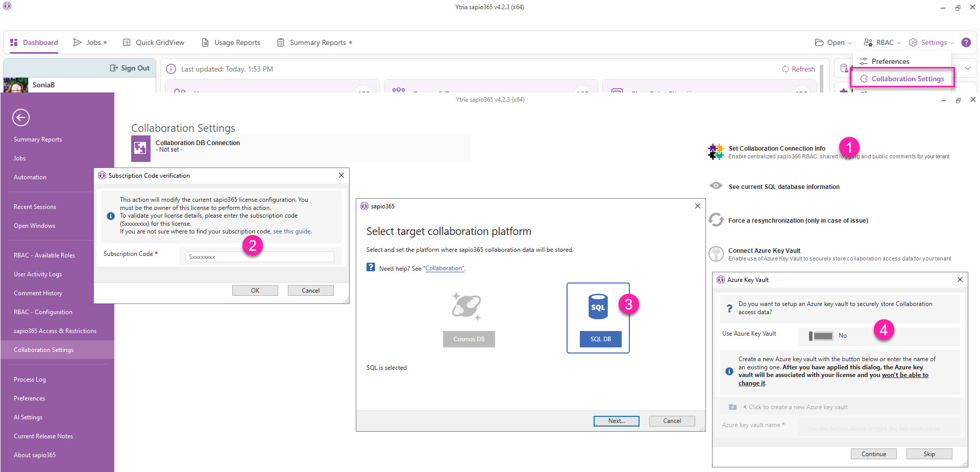Open AI Settings in sidebar
Screen dimensions: 980x472
28,417
